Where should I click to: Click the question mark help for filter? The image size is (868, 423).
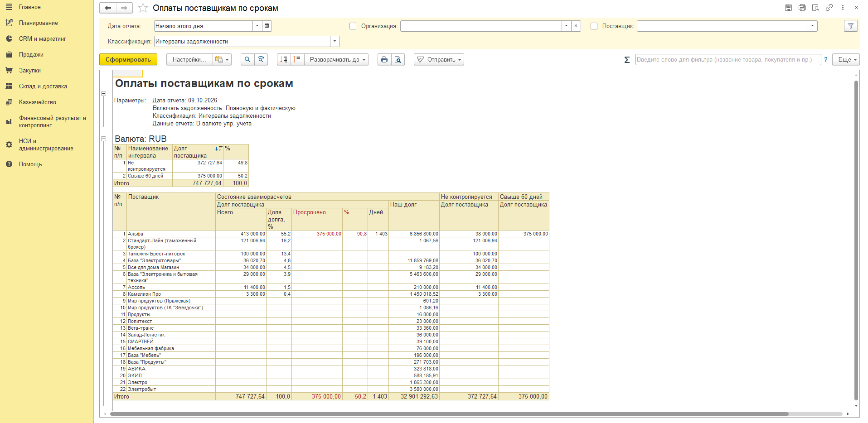coord(825,59)
